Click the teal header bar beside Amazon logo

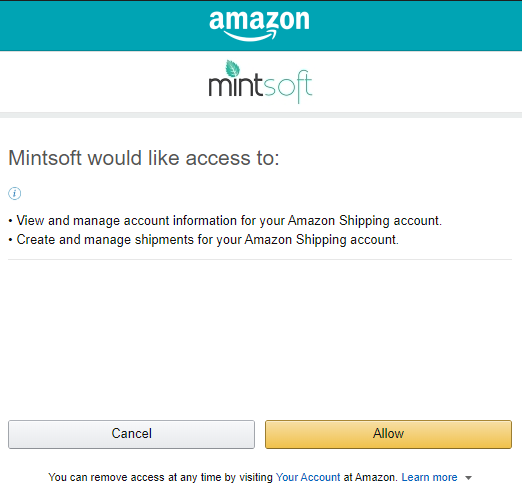click(100, 26)
